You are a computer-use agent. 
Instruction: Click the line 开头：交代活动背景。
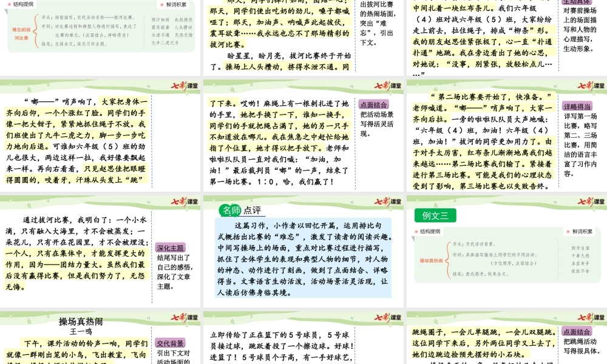(474, 244)
